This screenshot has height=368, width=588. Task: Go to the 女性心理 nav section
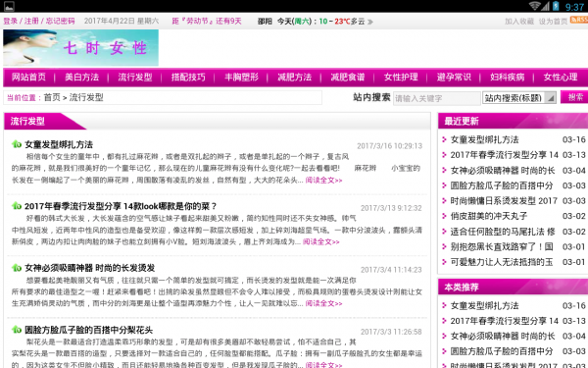point(561,77)
